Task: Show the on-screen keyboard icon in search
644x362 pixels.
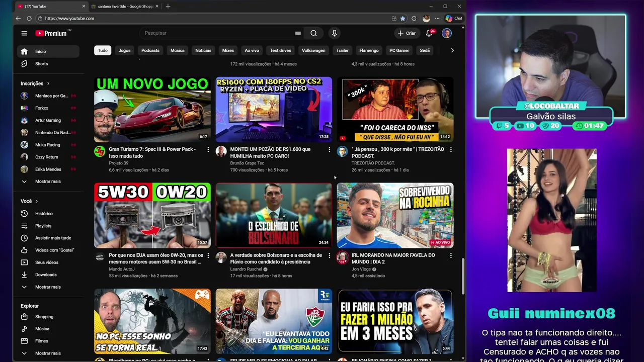Action: 298,33
